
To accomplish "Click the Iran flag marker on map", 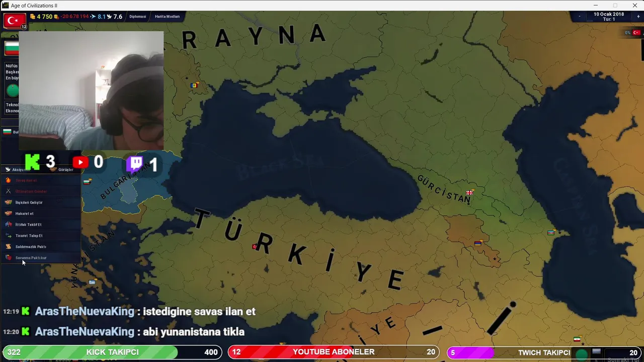I will (577, 339).
